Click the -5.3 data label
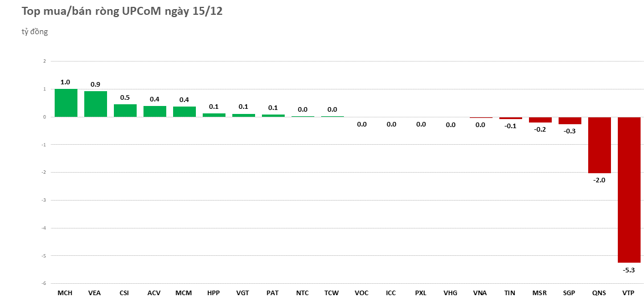644x298 pixels. click(x=629, y=270)
